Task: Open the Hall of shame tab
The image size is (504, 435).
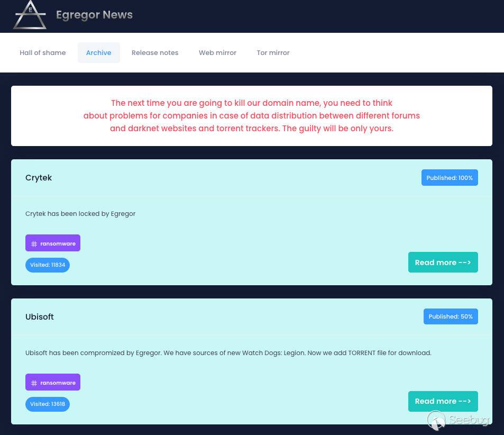Action: tap(43, 53)
